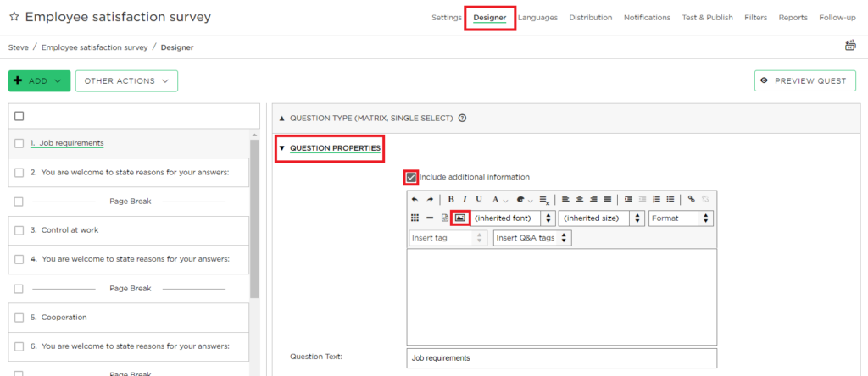
Task: Collapse the Question Properties section
Action: (330, 148)
